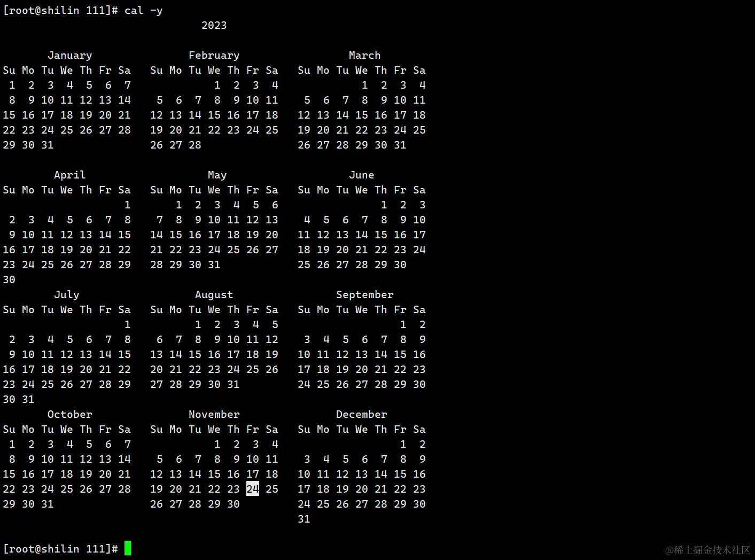Click date 31 at end of December
This screenshot has width=755, height=560.
tap(304, 519)
